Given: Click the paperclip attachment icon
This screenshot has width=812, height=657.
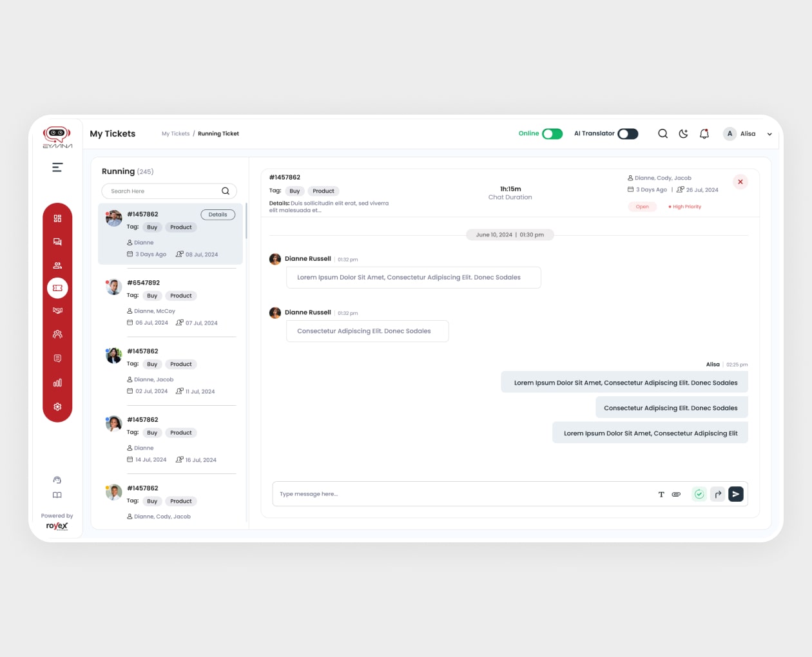Looking at the screenshot, I should 676,495.
